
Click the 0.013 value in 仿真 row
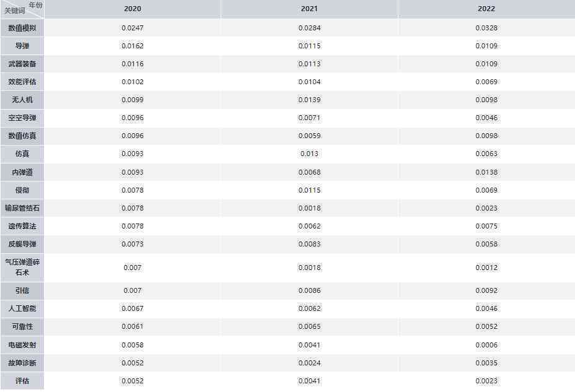(x=309, y=154)
